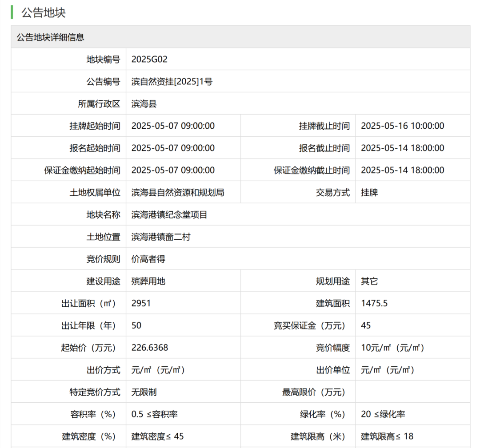Select special bidding value 无限制

[144, 392]
